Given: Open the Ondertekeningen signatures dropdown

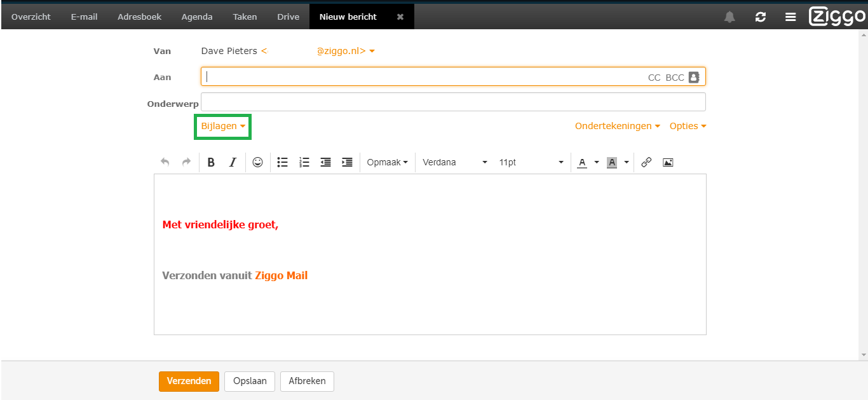Looking at the screenshot, I should pos(617,126).
